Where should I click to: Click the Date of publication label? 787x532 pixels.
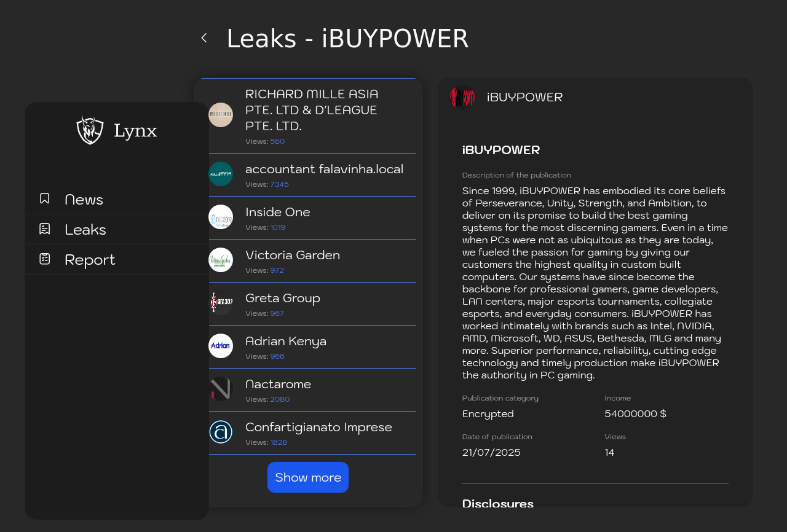coord(497,437)
